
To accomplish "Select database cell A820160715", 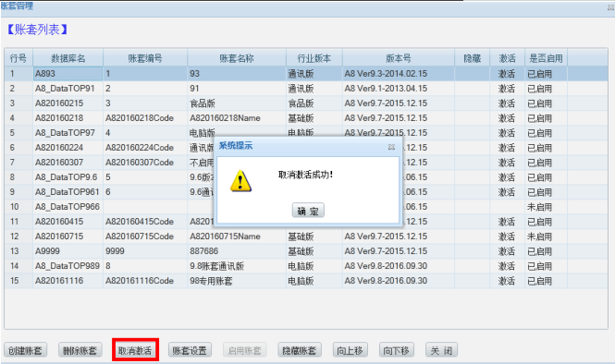I will tap(68, 237).
